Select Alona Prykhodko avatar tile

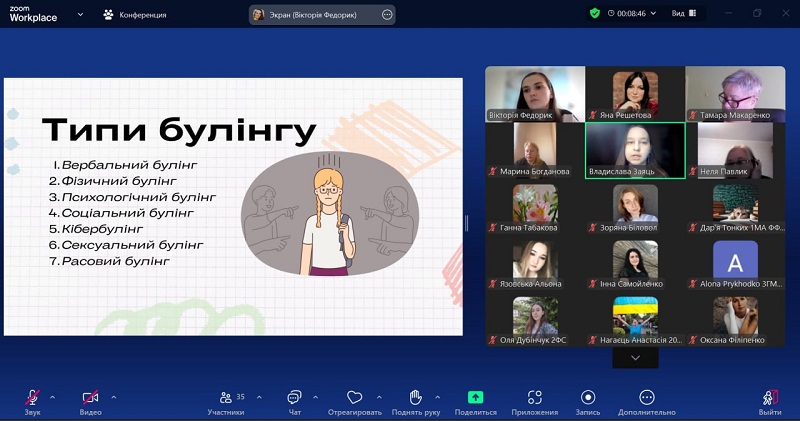point(735,262)
